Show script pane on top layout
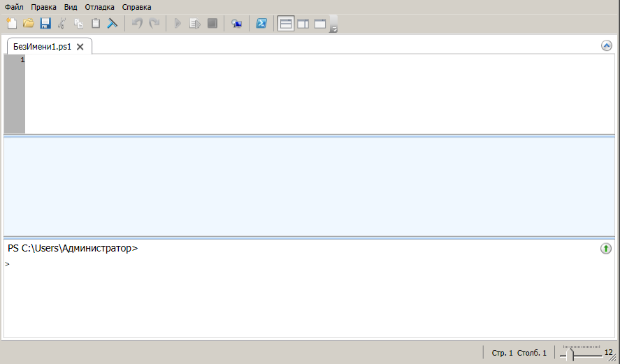The image size is (620, 364). click(285, 23)
